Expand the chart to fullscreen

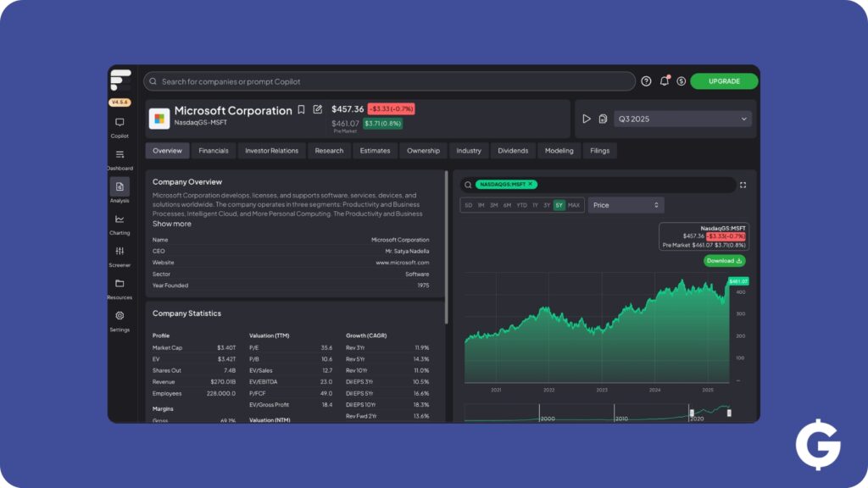pyautogui.click(x=743, y=185)
